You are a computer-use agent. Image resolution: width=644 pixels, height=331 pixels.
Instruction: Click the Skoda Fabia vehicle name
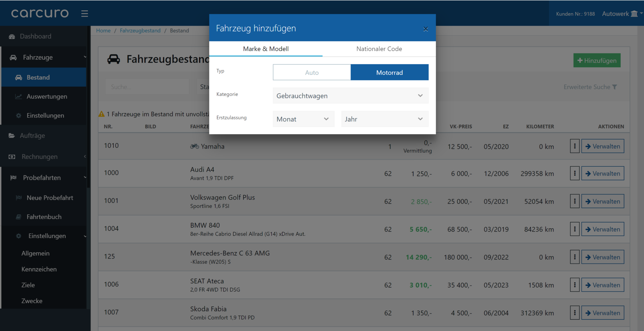208,309
